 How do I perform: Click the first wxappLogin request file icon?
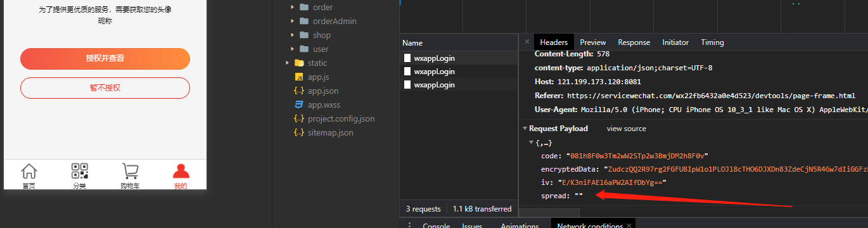(x=407, y=58)
